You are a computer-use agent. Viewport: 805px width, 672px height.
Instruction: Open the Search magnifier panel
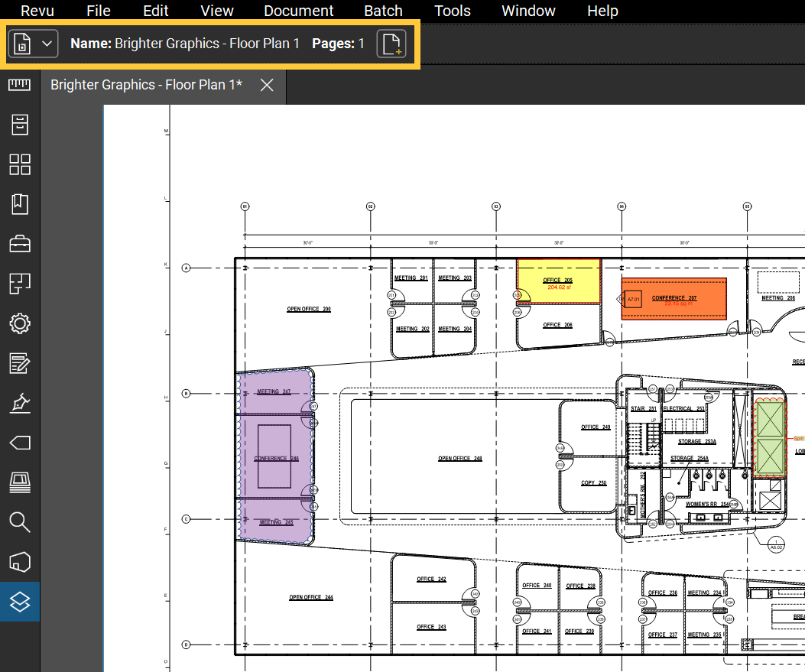[19, 522]
